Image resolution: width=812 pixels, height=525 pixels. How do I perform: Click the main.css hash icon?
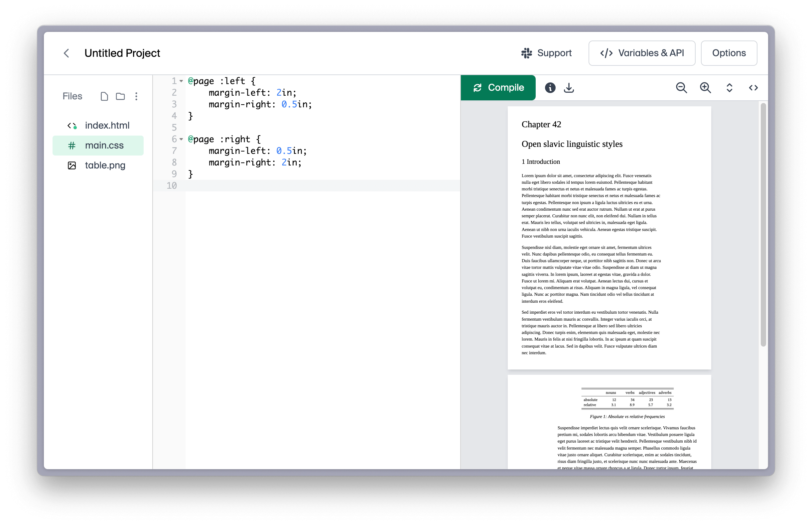[71, 146]
